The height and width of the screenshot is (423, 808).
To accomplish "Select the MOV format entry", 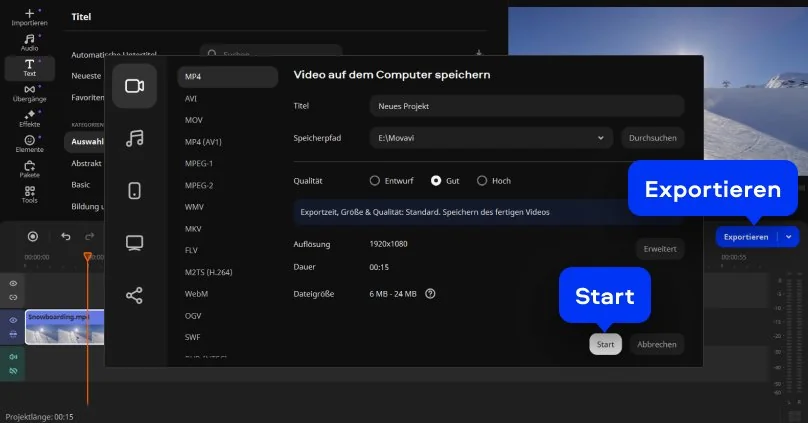I will click(x=194, y=120).
